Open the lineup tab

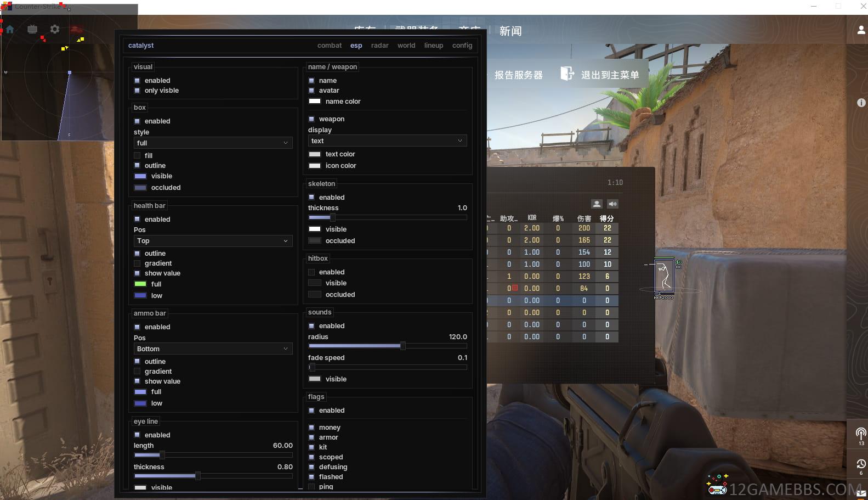[434, 46]
